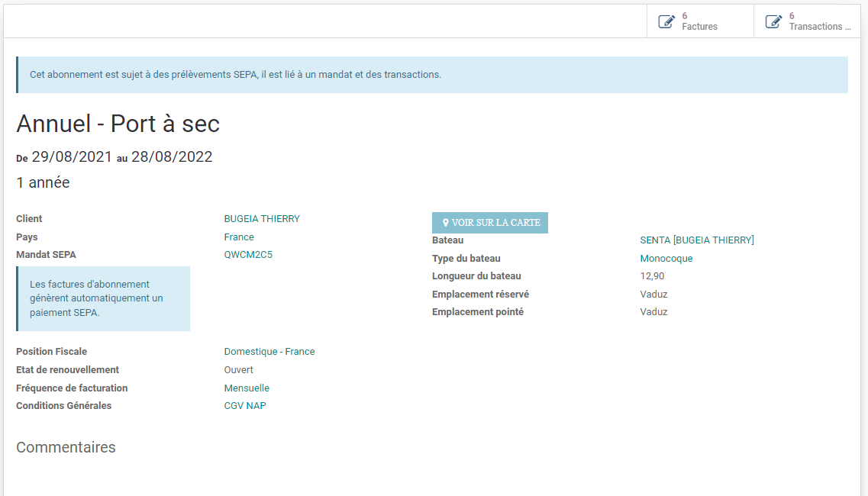This screenshot has width=868, height=496.
Task: Click the Etat de renouvellement label
Action: coord(67,370)
